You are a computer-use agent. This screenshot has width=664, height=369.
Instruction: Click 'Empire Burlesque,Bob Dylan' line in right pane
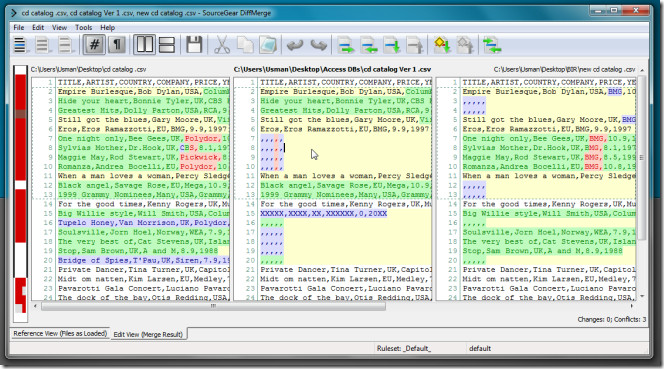[549, 92]
